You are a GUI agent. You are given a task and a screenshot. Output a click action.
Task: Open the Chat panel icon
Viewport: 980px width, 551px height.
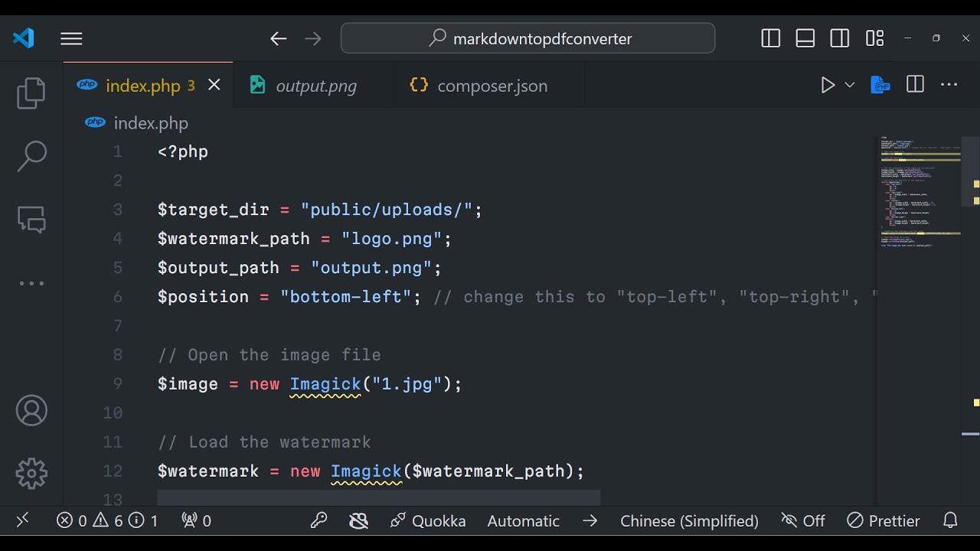(31, 220)
